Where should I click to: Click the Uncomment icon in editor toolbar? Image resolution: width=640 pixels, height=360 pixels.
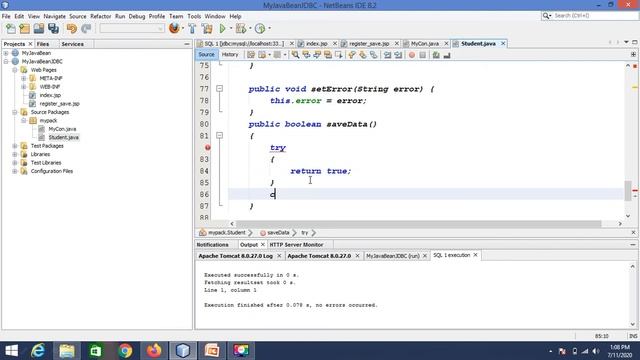(447, 55)
